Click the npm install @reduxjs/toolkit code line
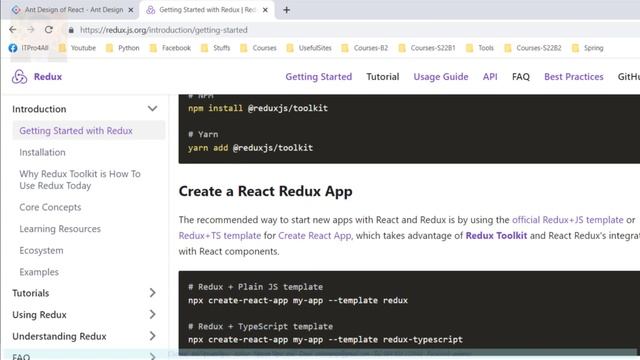This screenshot has width=640, height=360. pos(258,108)
